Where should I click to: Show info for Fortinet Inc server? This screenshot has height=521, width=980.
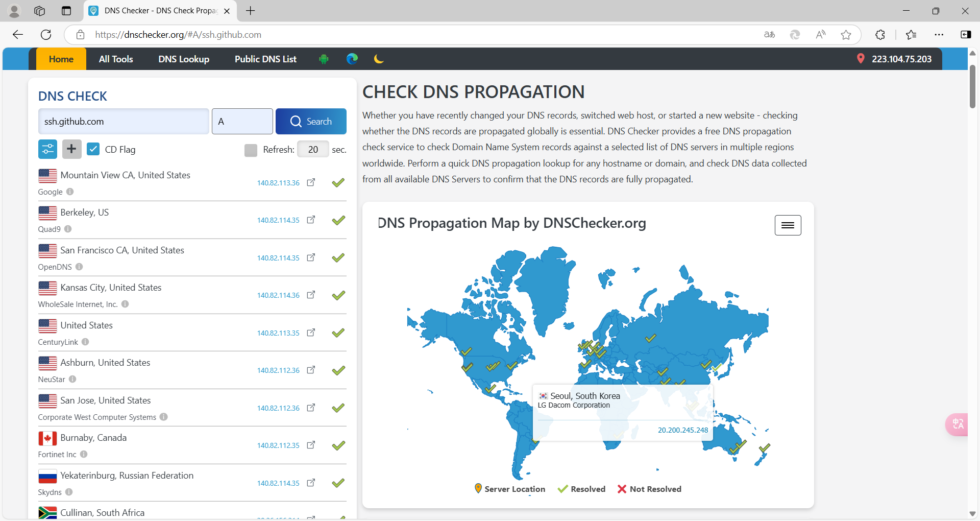pos(84,454)
